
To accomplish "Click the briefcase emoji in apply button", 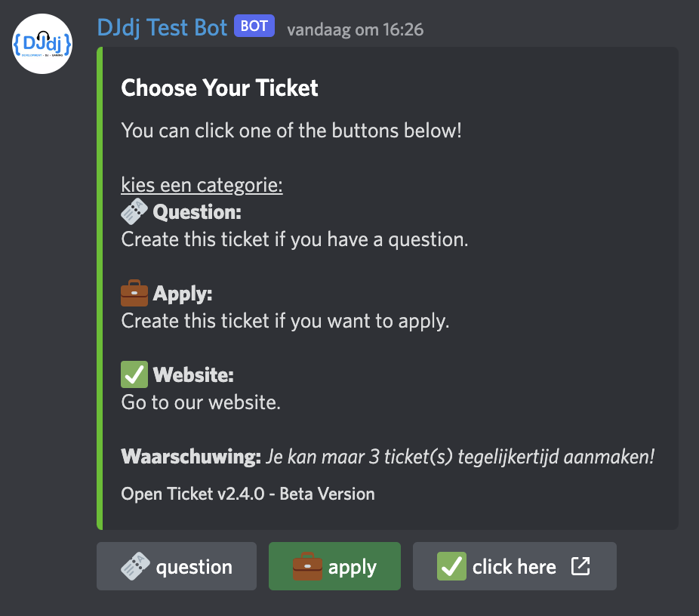I will (x=307, y=566).
